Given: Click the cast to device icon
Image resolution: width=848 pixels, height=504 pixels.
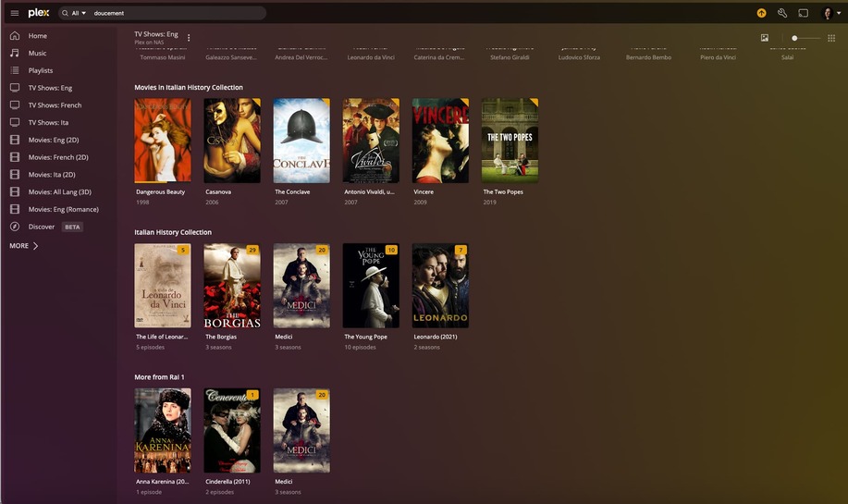Looking at the screenshot, I should tap(803, 13).
